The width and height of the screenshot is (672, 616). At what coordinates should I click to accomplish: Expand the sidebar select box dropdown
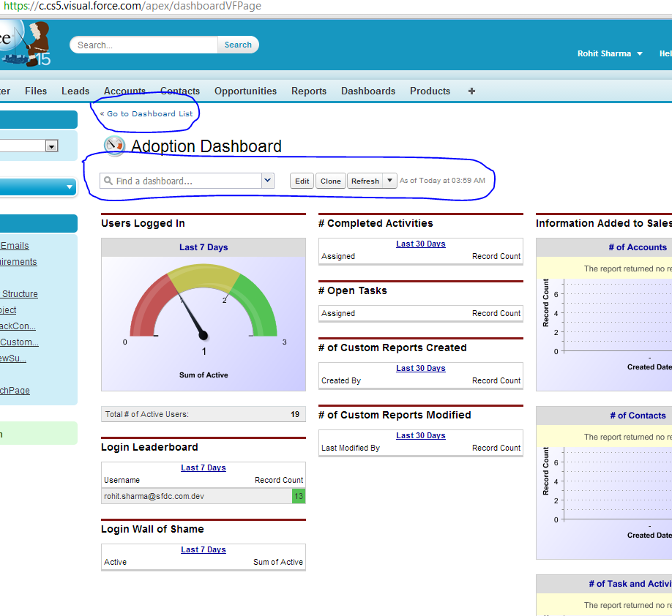[x=51, y=146]
